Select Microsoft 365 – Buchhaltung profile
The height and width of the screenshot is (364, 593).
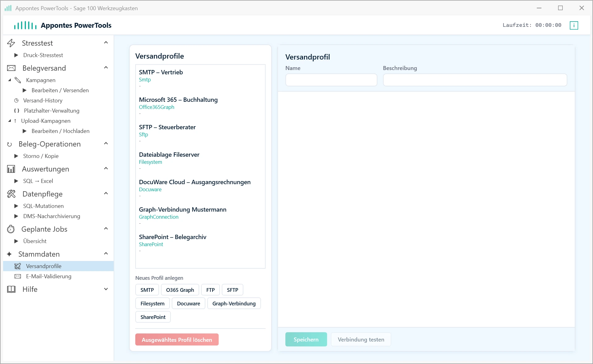pos(200,106)
